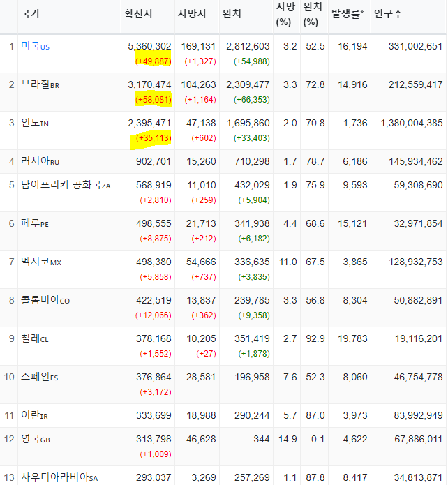The height and width of the screenshot is (485, 448).
Task: Click highlighted increase +58,081
Action: [x=153, y=100]
